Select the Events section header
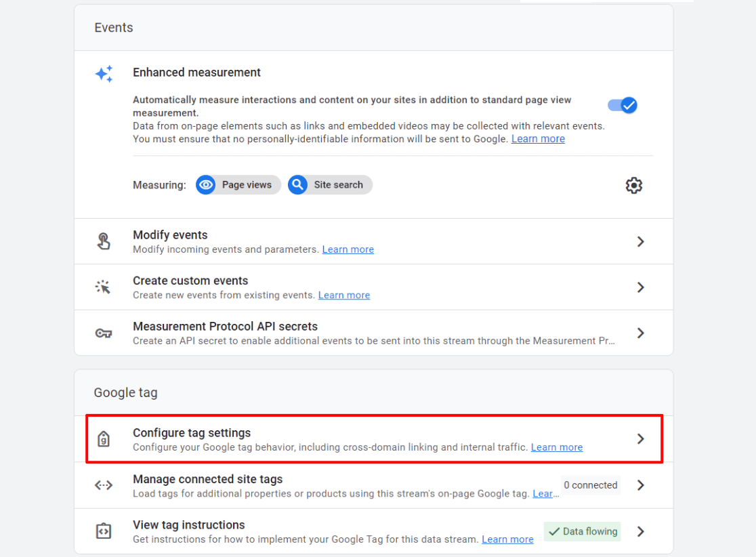 click(113, 27)
